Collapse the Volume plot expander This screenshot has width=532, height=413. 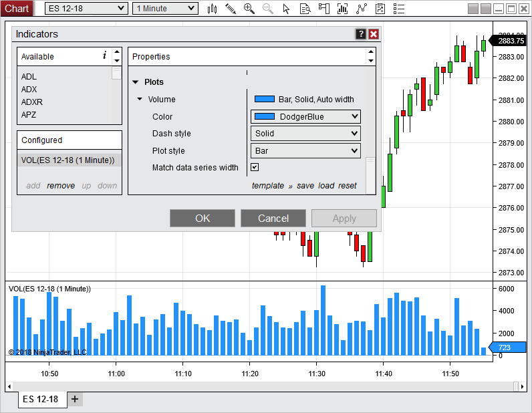(x=140, y=100)
